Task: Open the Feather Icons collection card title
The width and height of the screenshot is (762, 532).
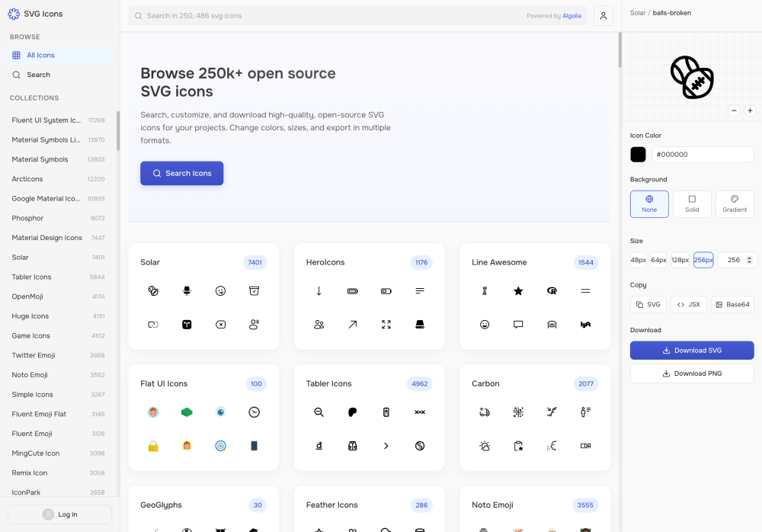Action: (332, 505)
